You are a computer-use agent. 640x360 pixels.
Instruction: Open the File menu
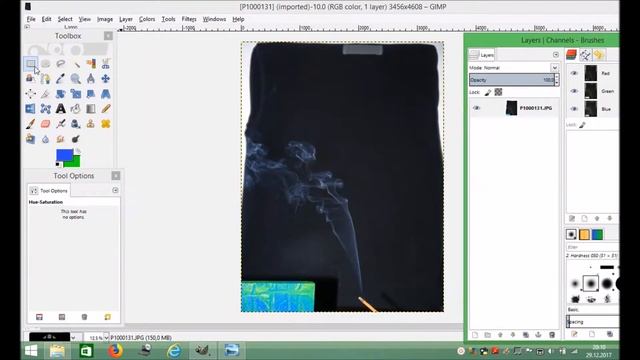[31, 19]
